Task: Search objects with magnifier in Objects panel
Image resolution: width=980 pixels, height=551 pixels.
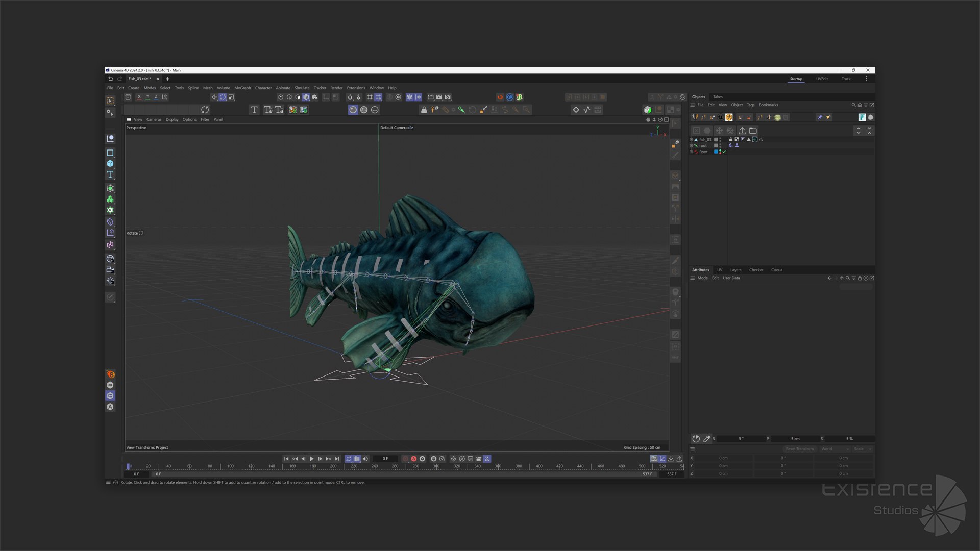Action: tap(853, 105)
